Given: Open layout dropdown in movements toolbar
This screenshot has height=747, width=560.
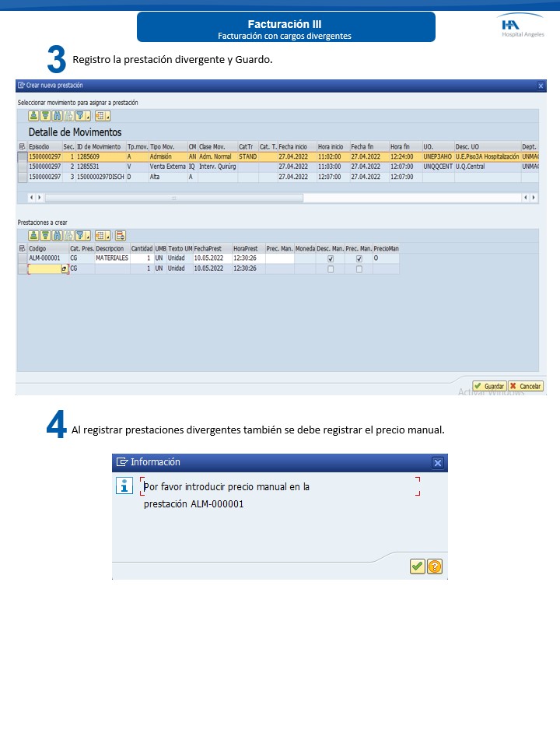Looking at the screenshot, I should [x=103, y=116].
